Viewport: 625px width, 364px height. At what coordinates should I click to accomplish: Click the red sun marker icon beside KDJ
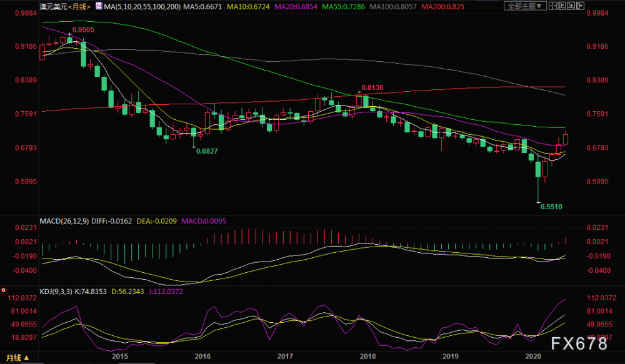(4, 290)
